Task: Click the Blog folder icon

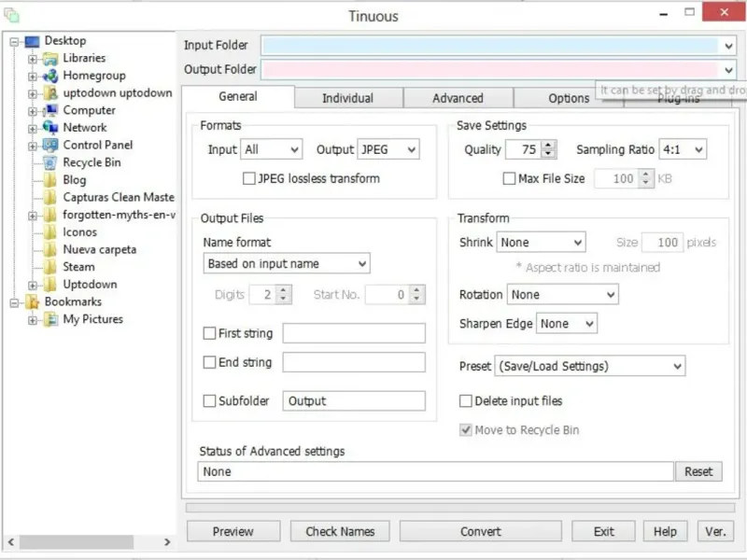Action: tap(50, 180)
